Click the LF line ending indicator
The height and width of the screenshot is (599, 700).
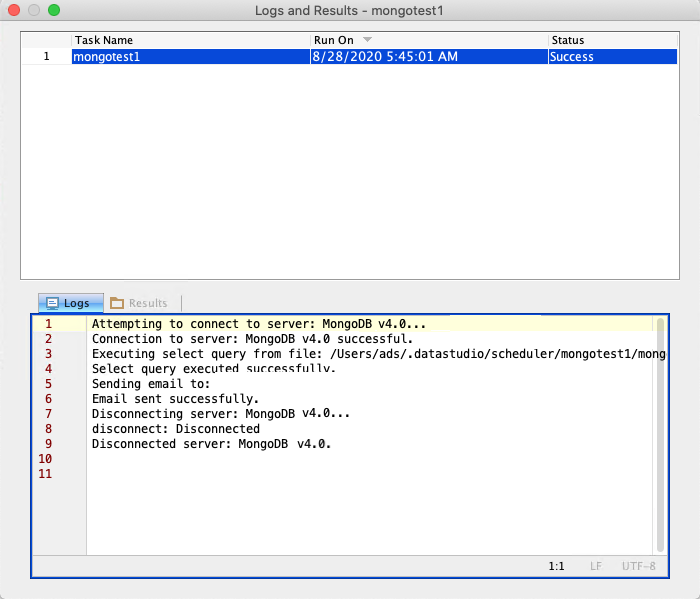click(596, 566)
